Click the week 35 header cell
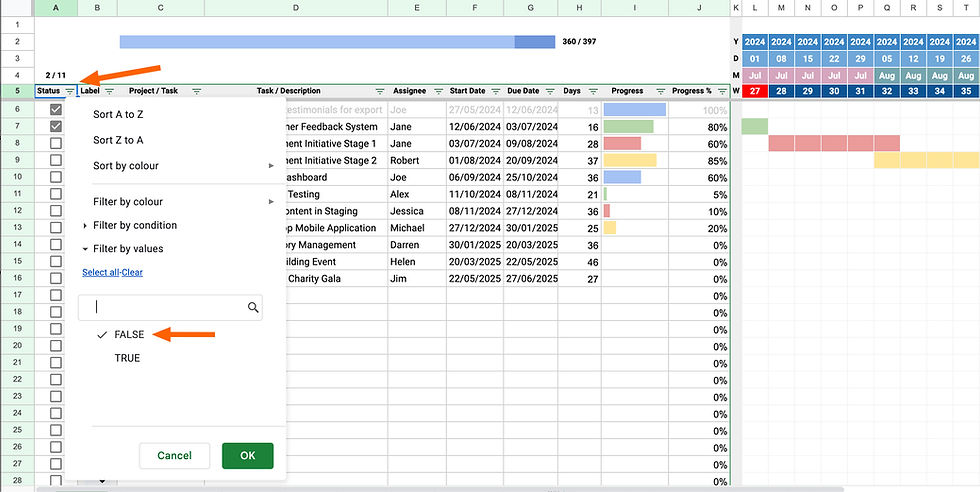980x492 pixels. click(966, 91)
